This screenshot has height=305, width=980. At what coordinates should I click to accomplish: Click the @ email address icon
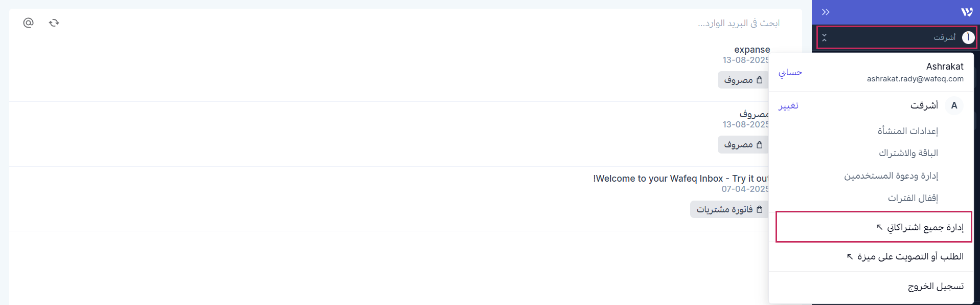click(x=29, y=23)
